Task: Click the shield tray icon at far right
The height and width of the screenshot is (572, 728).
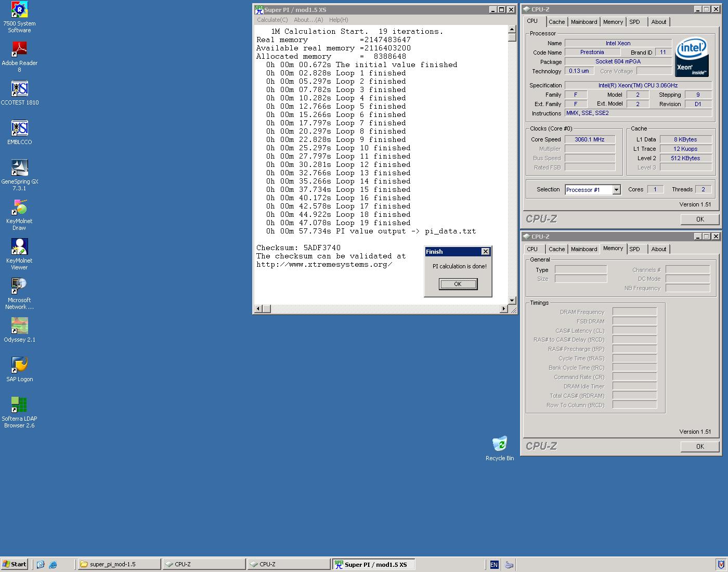Action: pyautogui.click(x=721, y=564)
